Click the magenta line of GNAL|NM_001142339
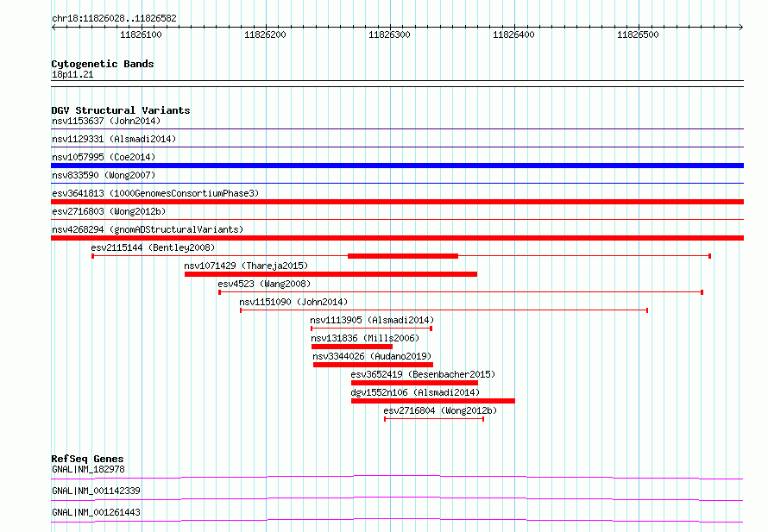 click(x=397, y=498)
